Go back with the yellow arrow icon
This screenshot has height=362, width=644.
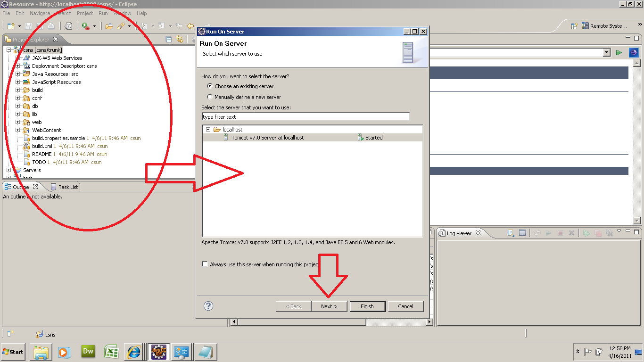point(190,26)
